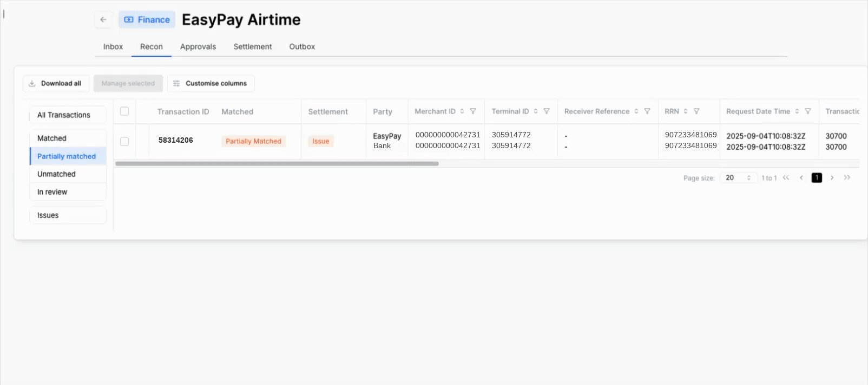
Task: Select page 1 in pagination
Action: coord(817,177)
